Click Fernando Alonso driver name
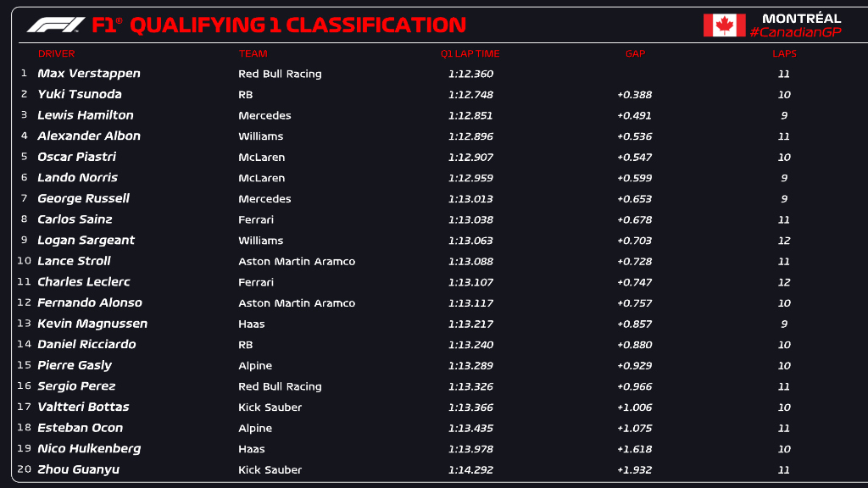This screenshot has height=488, width=868. [x=90, y=302]
